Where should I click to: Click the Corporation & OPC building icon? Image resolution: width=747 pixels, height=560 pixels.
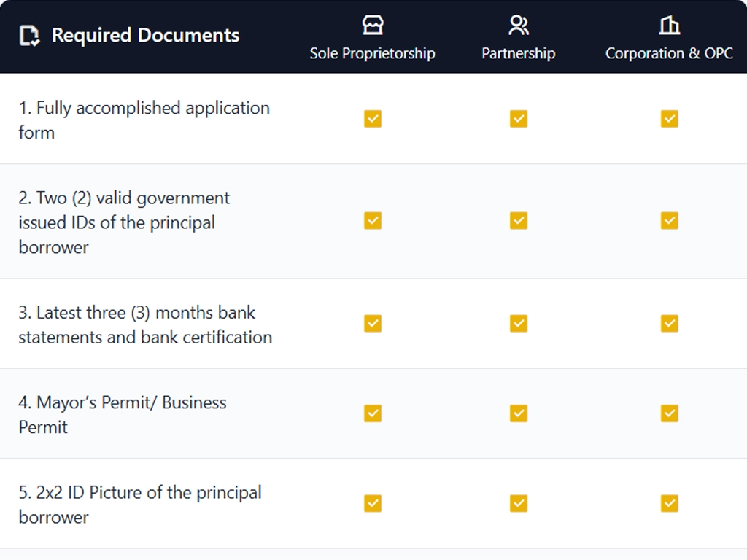[x=668, y=24]
